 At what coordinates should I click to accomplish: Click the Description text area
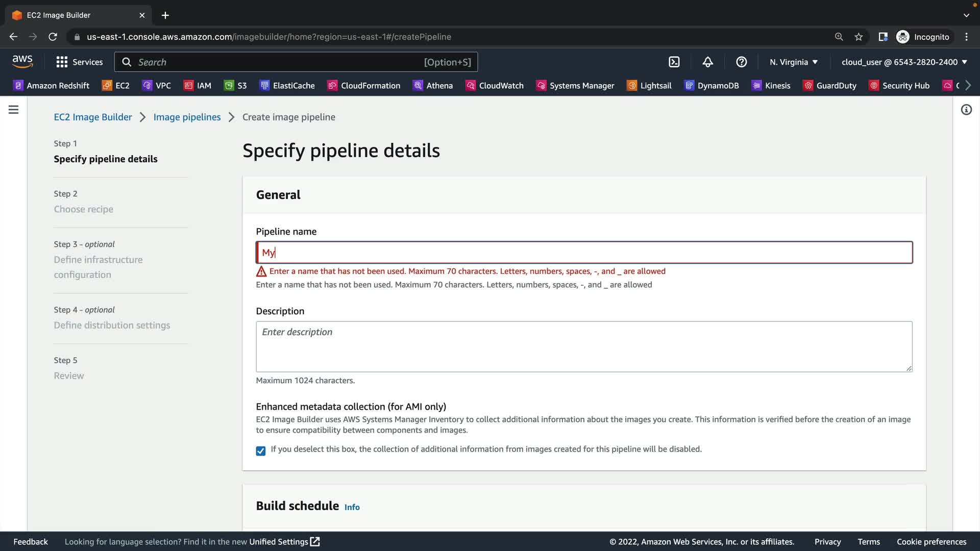(584, 346)
